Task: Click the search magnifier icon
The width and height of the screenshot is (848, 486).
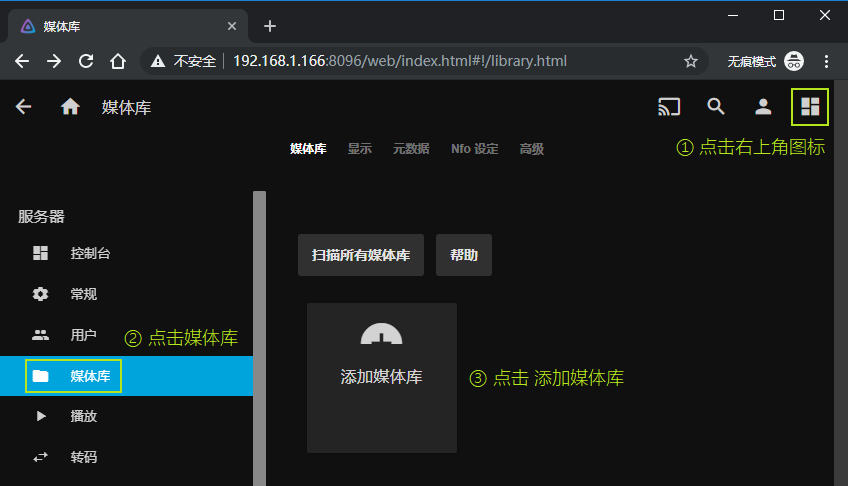Action: point(716,107)
